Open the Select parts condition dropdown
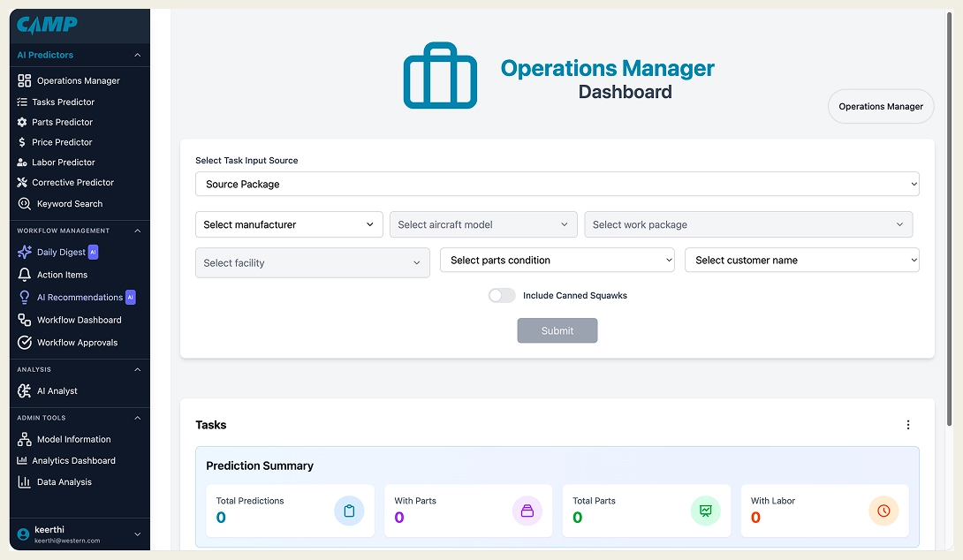 click(x=557, y=260)
